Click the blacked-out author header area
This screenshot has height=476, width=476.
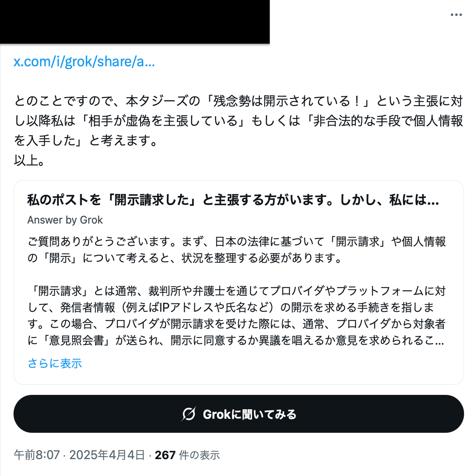coord(135,22)
